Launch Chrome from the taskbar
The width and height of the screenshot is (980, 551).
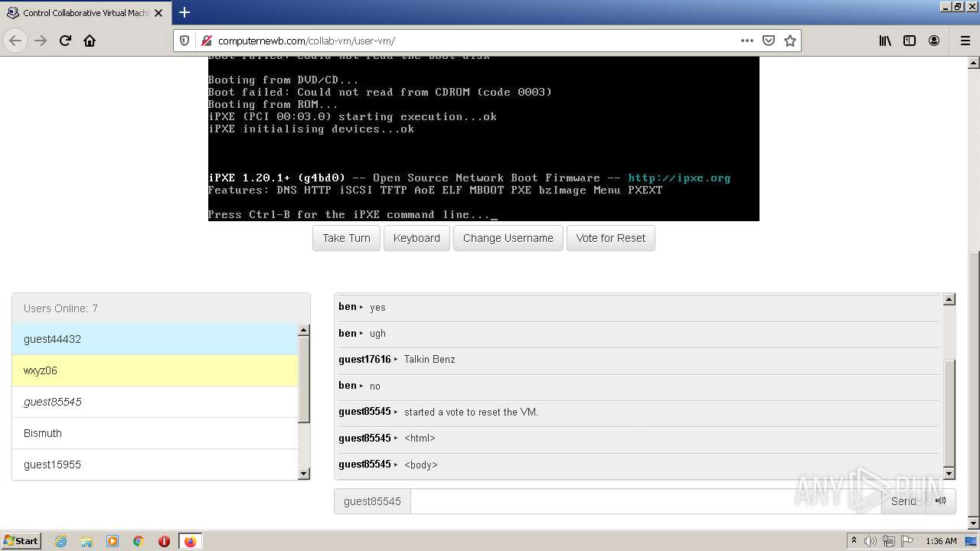(139, 541)
